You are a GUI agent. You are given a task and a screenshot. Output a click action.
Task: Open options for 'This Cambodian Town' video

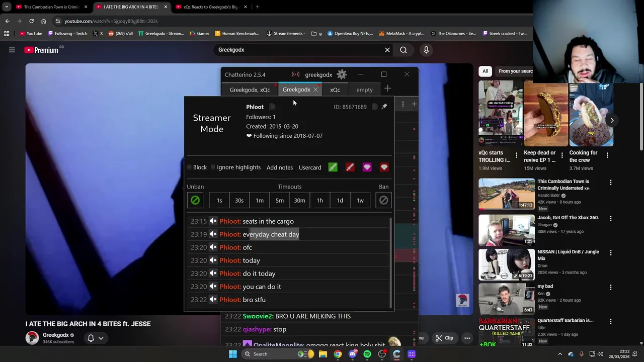[x=611, y=182]
